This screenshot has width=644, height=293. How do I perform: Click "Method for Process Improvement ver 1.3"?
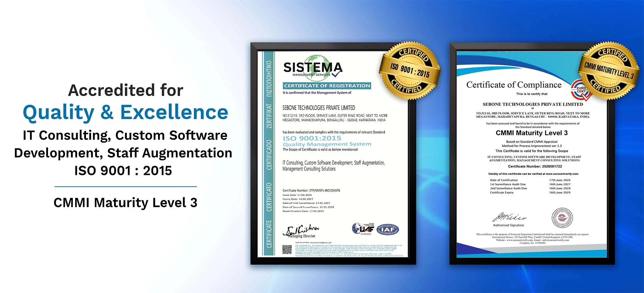pyautogui.click(x=532, y=146)
